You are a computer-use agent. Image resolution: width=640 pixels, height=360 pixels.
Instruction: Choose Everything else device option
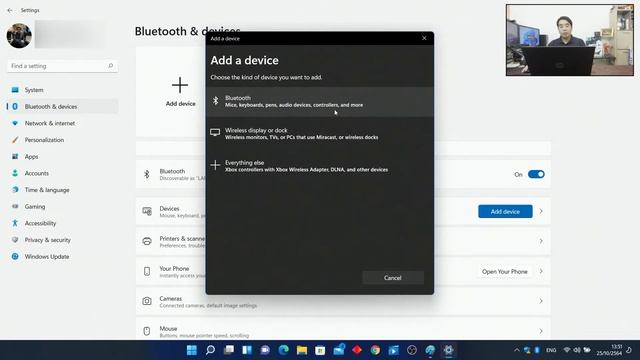(320, 166)
